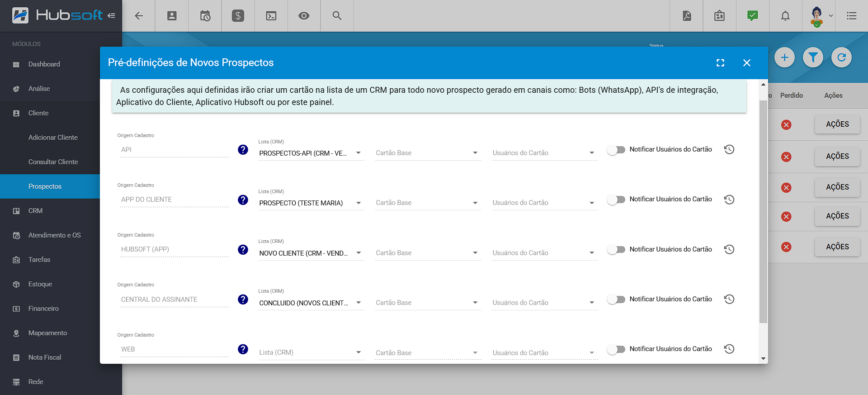Toggle Notificar Usuários do Cartão for API

click(x=616, y=150)
